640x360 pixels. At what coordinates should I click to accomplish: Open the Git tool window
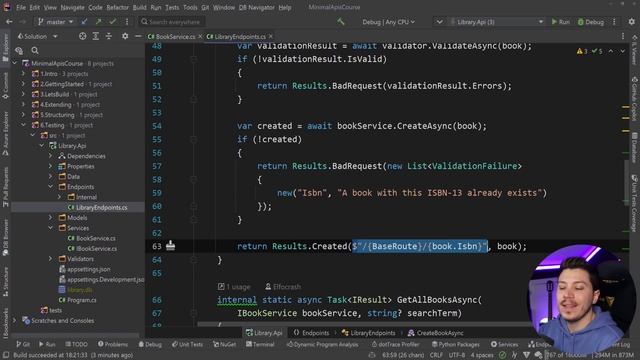pos(23,344)
